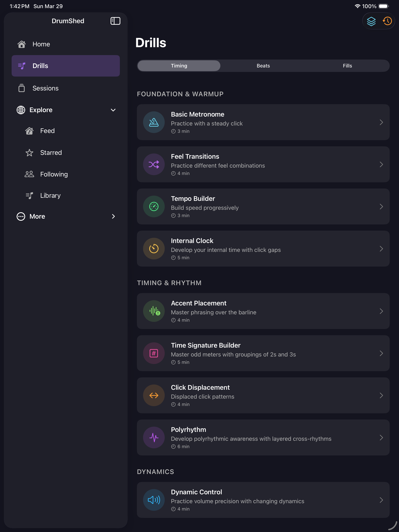Viewport: 399px width, 532px height.
Task: Open the Click Displacement drill
Action: point(263,395)
